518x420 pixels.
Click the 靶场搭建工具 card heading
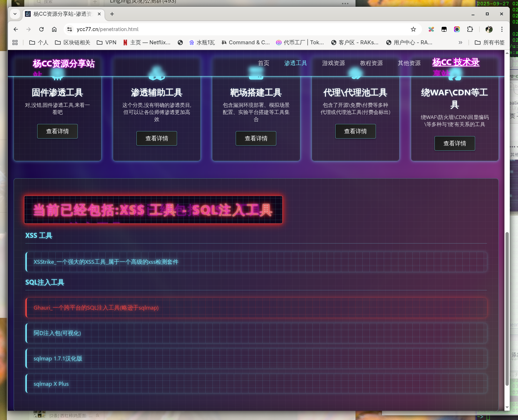pyautogui.click(x=256, y=93)
